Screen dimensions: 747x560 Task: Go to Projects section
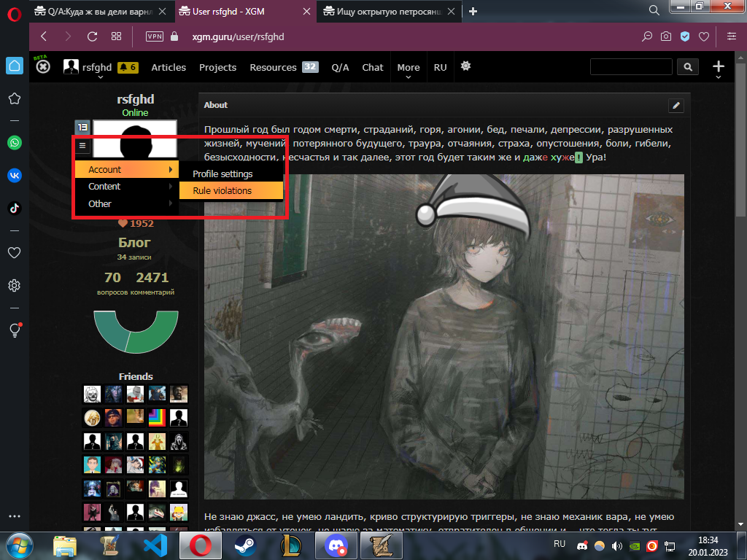click(x=217, y=68)
